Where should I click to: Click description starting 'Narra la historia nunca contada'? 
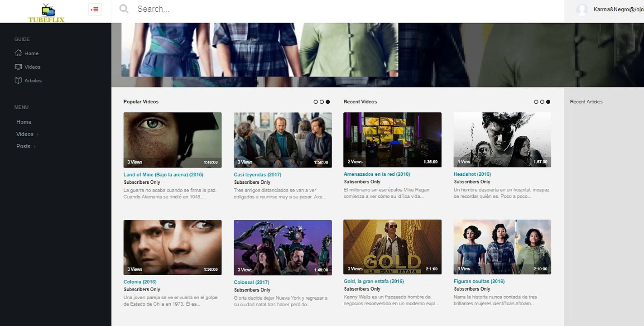(495, 301)
